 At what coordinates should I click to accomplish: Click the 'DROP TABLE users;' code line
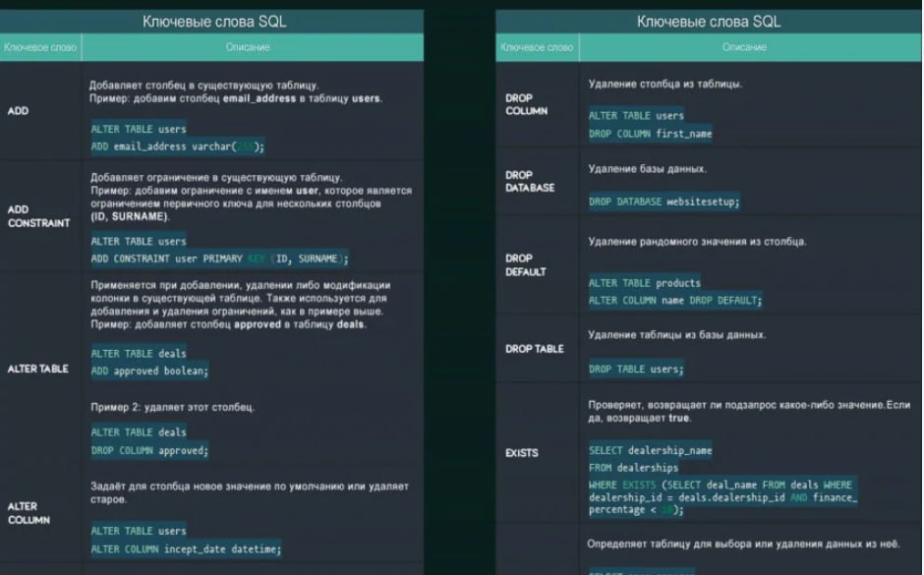636,370
